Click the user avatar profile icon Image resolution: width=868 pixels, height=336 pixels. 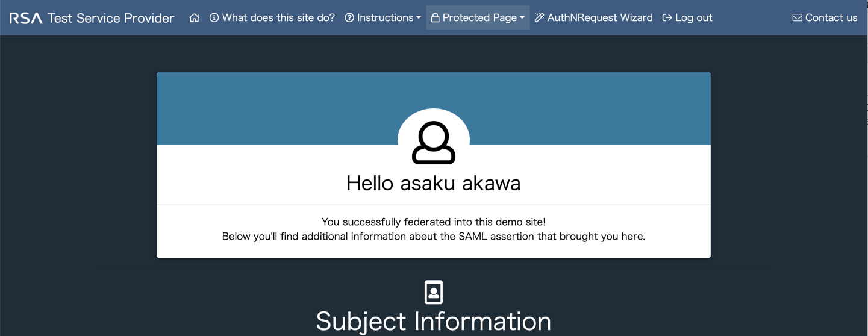(x=434, y=143)
